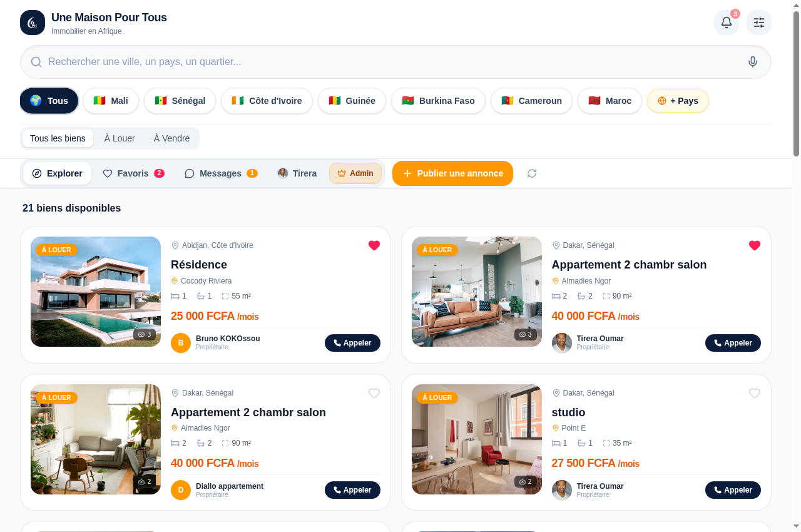Filter listings by Mali
Screen dimensions: 801x532
[x=111, y=101]
